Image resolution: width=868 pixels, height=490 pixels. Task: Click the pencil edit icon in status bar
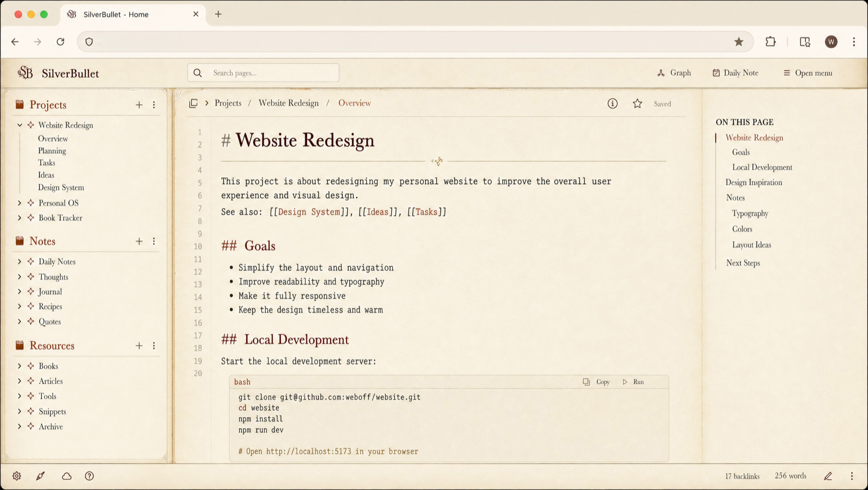coord(828,476)
